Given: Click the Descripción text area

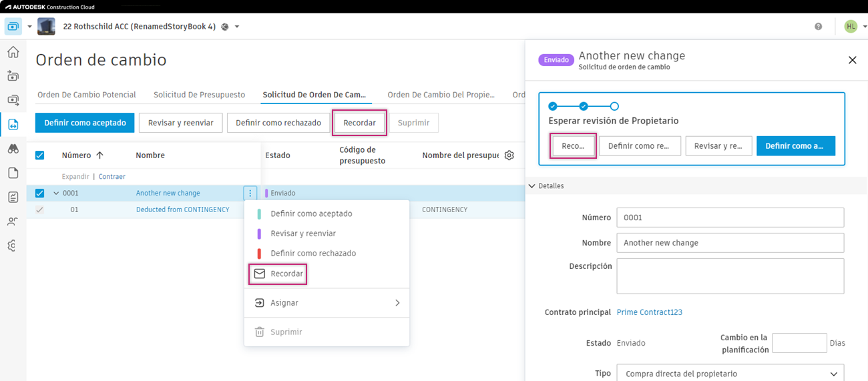Looking at the screenshot, I should click(x=730, y=276).
